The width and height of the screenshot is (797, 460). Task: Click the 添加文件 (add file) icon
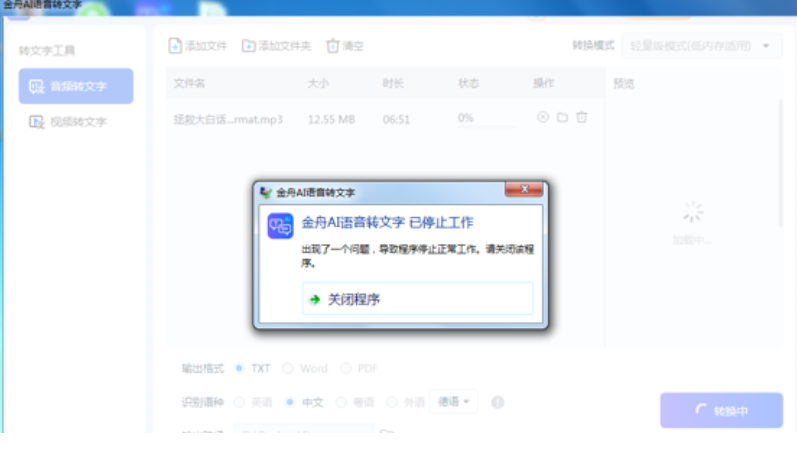(x=175, y=46)
